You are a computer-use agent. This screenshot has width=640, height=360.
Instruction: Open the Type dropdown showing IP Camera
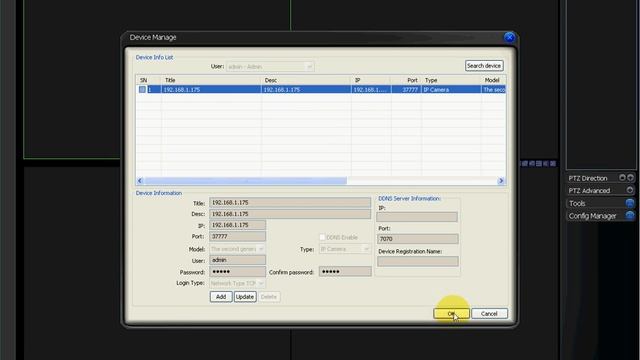tap(344, 249)
